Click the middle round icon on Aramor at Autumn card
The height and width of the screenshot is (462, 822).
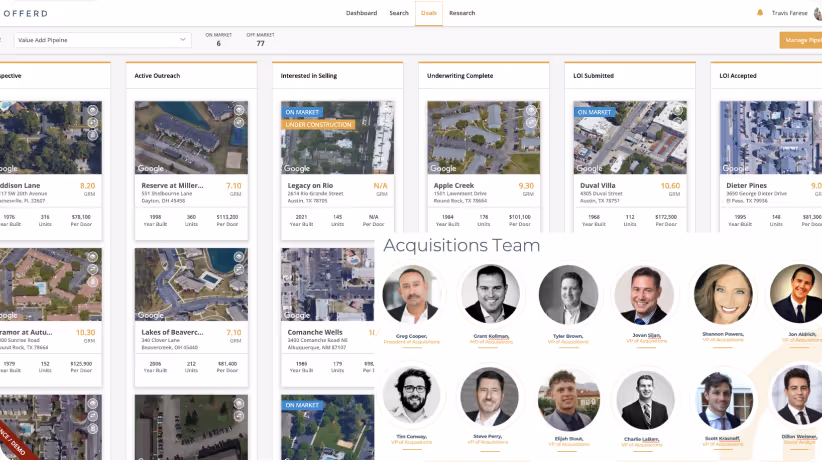[x=93, y=270]
